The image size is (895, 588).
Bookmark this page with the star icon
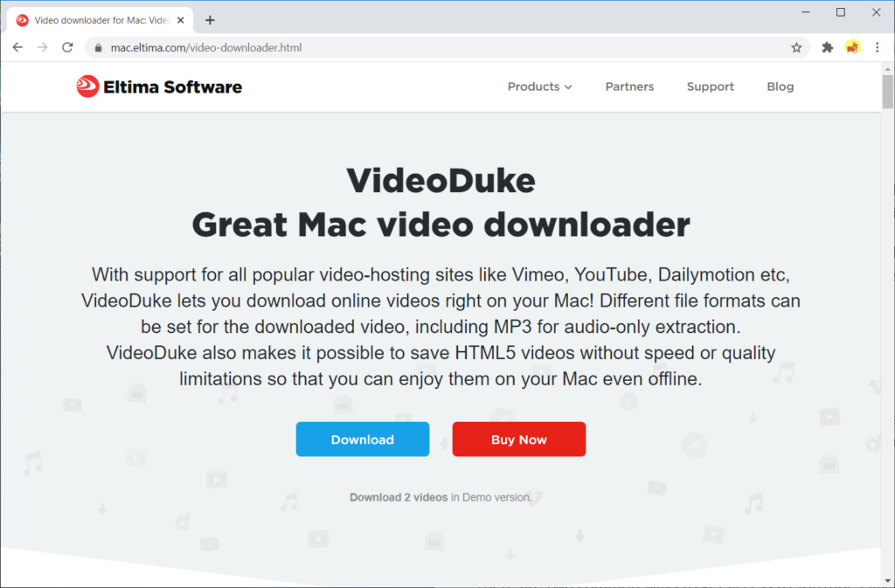pos(796,48)
